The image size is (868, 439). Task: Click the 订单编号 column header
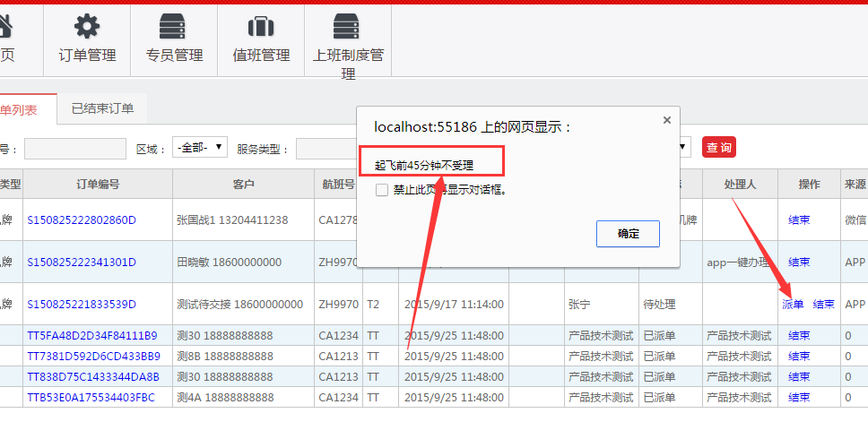click(98, 185)
